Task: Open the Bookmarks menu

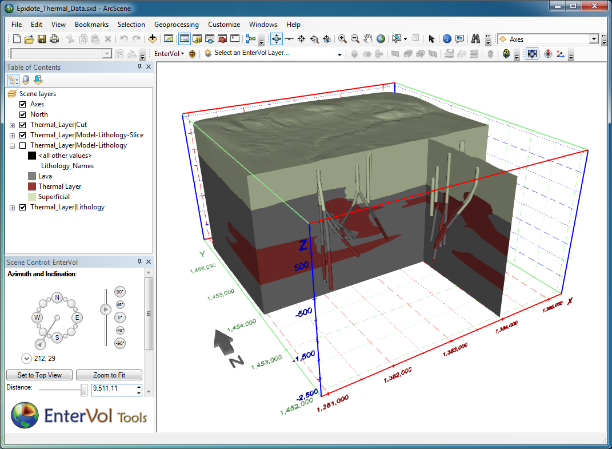Action: click(x=91, y=25)
